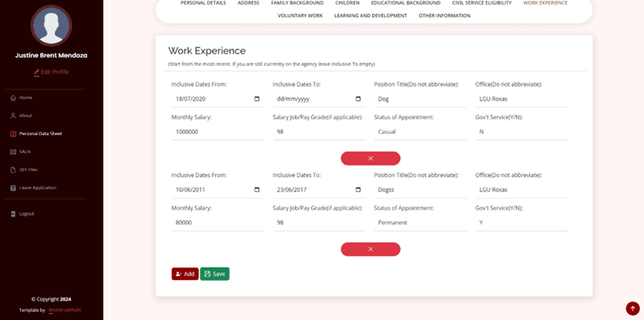
Task: Click the scroll-to-top arrow button
Action: tap(632, 308)
